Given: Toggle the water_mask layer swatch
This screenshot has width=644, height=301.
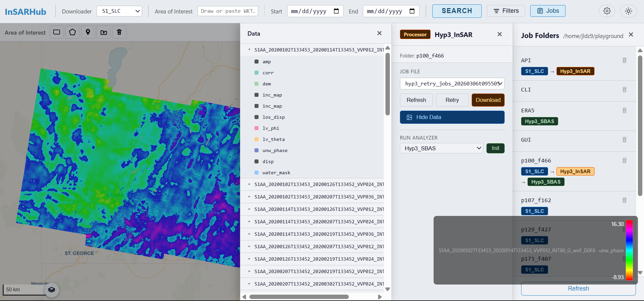Looking at the screenshot, I should coord(257,173).
